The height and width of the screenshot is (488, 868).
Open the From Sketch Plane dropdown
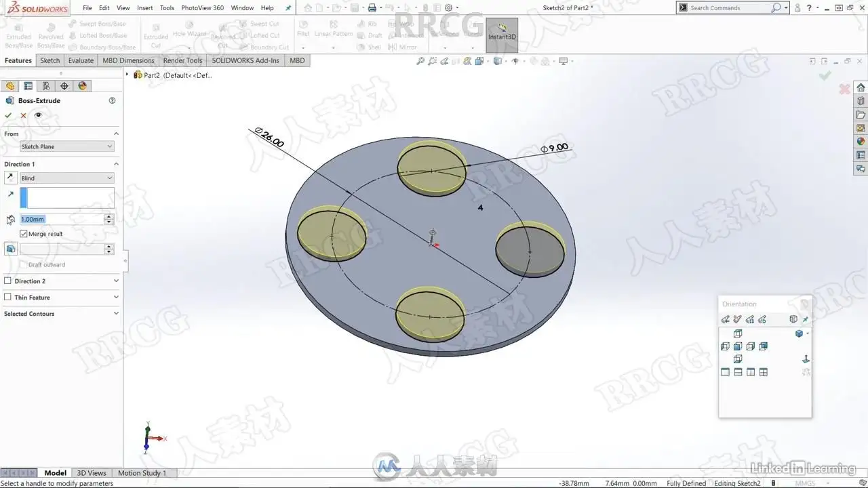pos(66,146)
